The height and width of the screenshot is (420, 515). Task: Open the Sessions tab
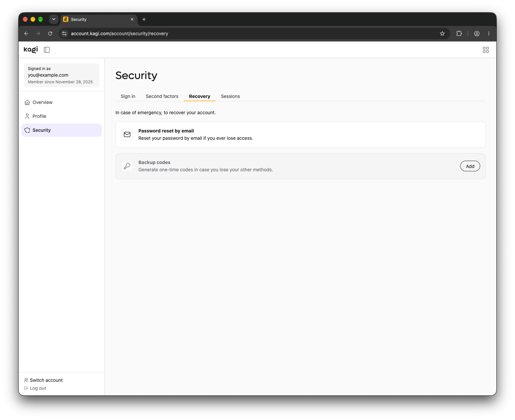point(230,96)
